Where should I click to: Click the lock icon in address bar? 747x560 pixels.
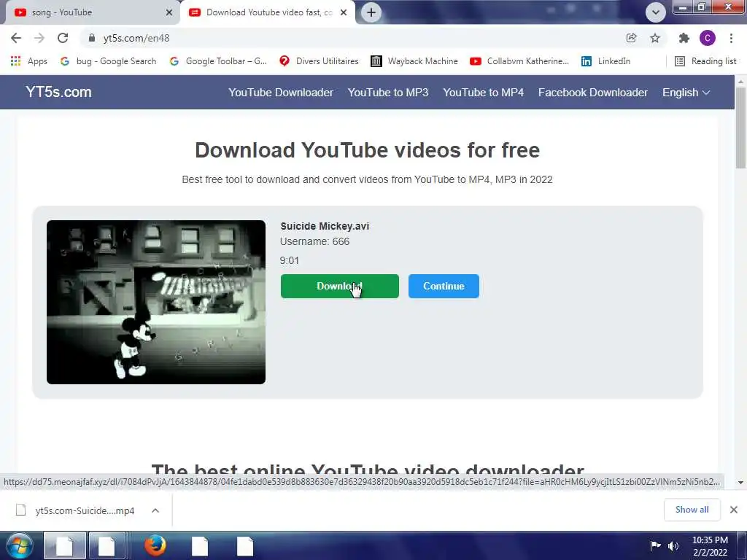[x=92, y=38]
